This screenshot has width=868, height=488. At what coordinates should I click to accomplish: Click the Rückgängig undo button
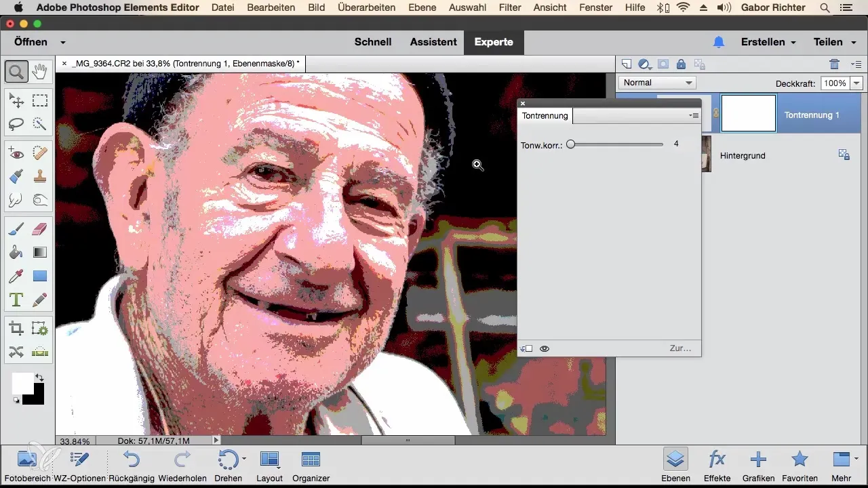tap(132, 465)
